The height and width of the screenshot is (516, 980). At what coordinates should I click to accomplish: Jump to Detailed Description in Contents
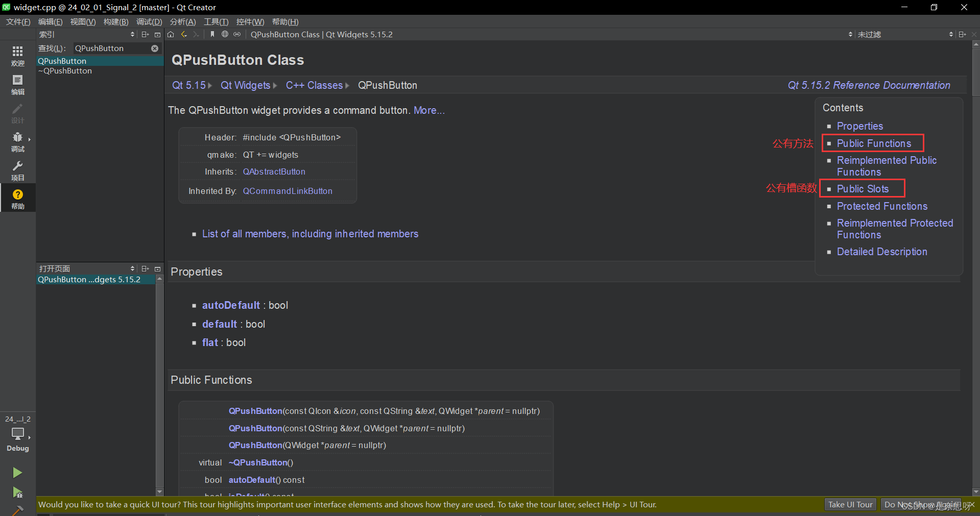[x=882, y=252]
